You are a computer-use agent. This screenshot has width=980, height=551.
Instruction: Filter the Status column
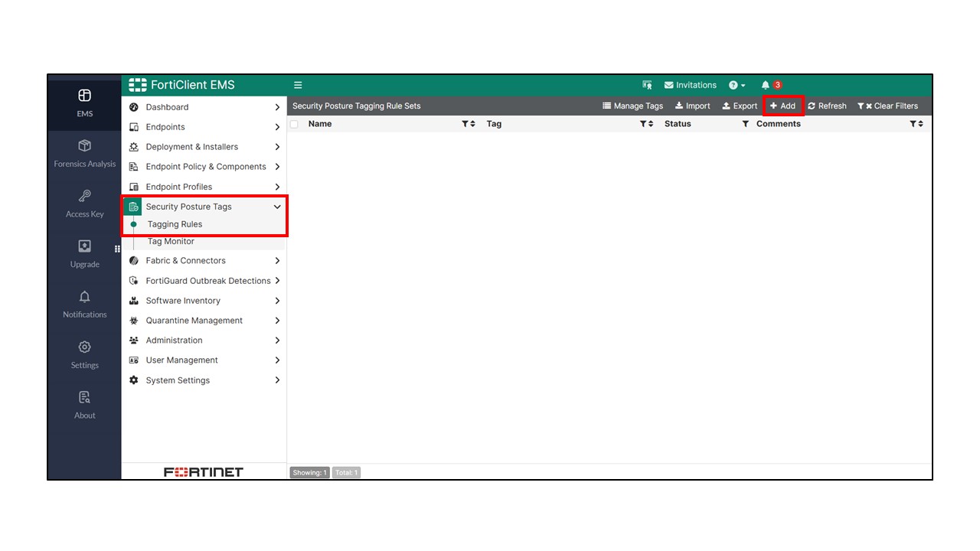[x=745, y=124]
